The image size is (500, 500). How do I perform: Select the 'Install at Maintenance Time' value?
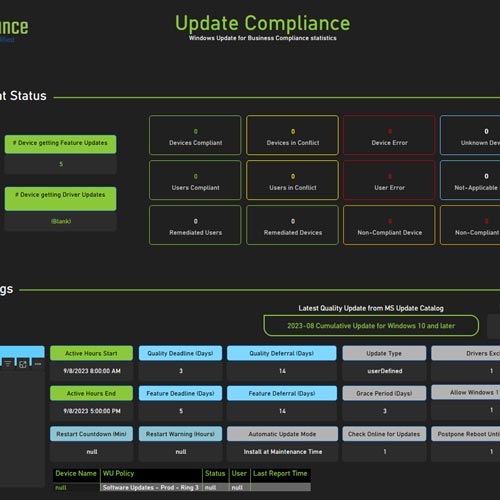(x=283, y=452)
